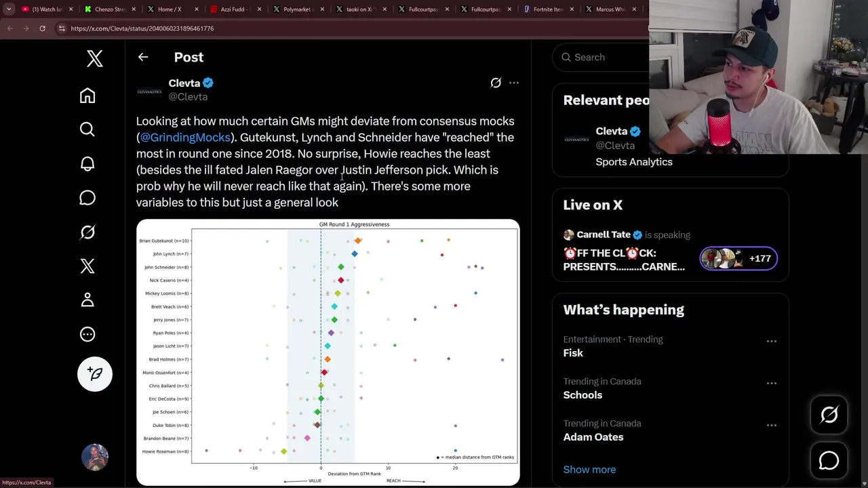Open Profile person icon

click(x=87, y=300)
